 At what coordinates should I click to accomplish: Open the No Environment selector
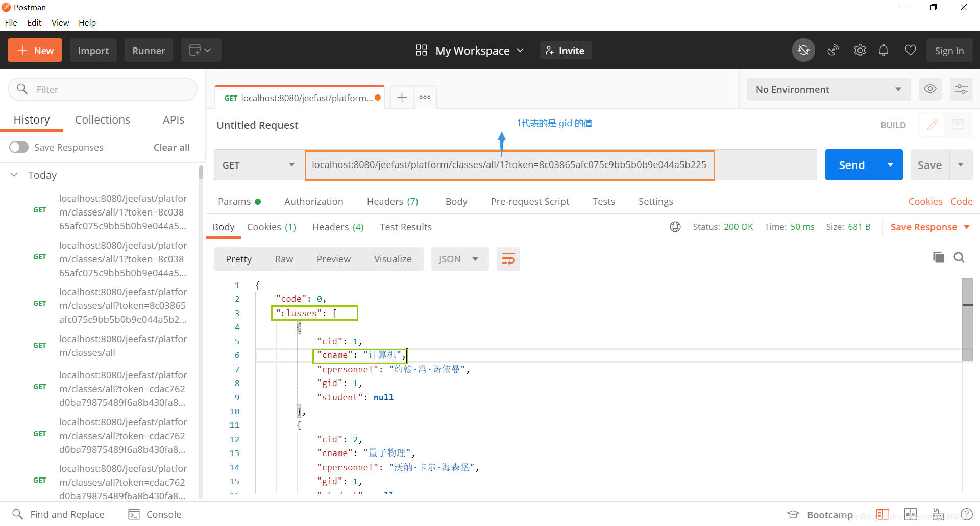[829, 89]
